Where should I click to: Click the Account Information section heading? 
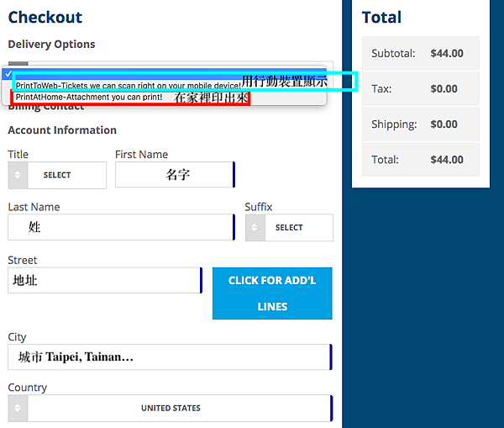pos(62,130)
